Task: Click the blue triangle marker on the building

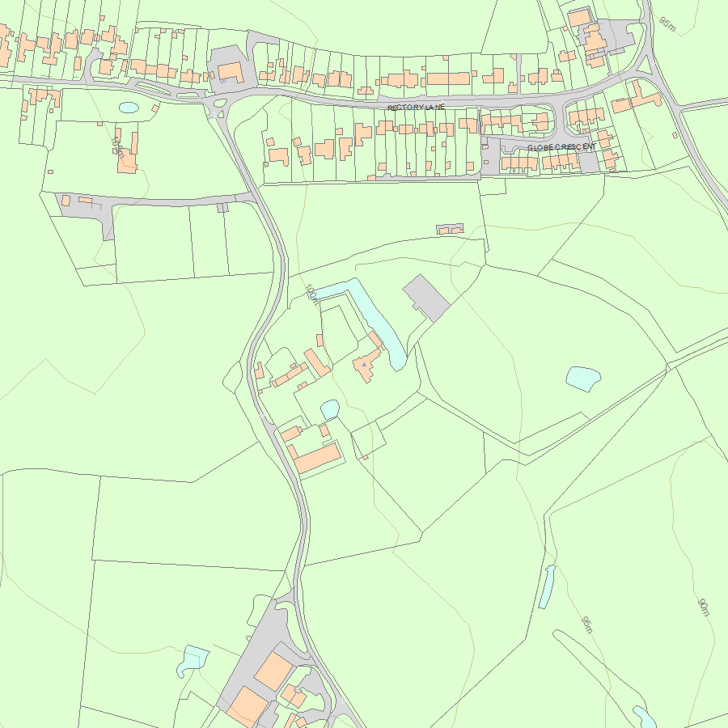Action: 365,365
